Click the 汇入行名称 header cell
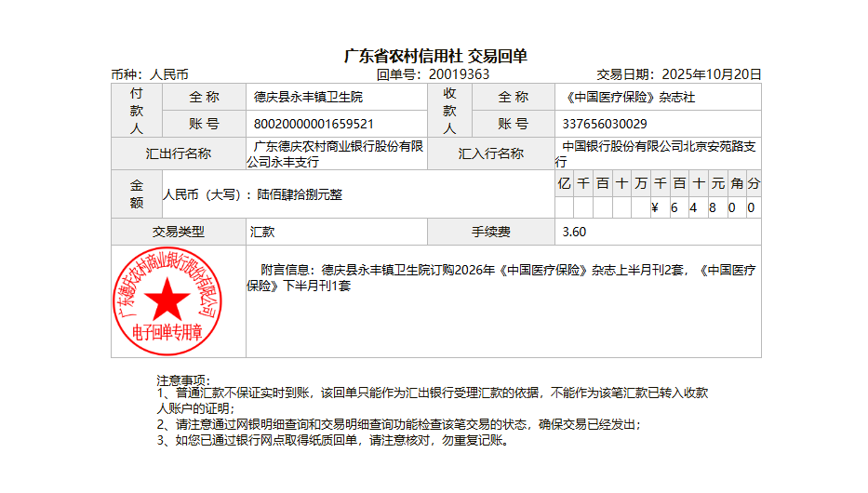The width and height of the screenshot is (868, 493). click(490, 154)
